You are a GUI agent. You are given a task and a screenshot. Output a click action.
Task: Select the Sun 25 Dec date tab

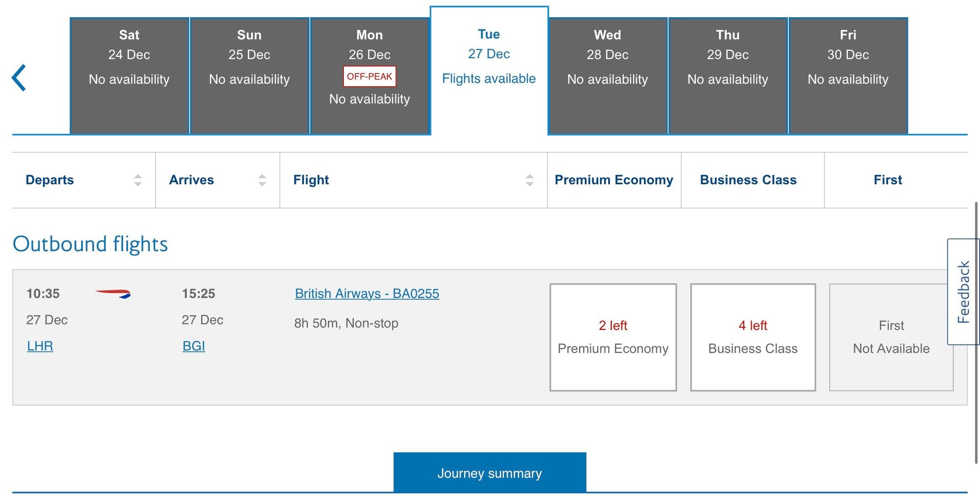point(249,76)
